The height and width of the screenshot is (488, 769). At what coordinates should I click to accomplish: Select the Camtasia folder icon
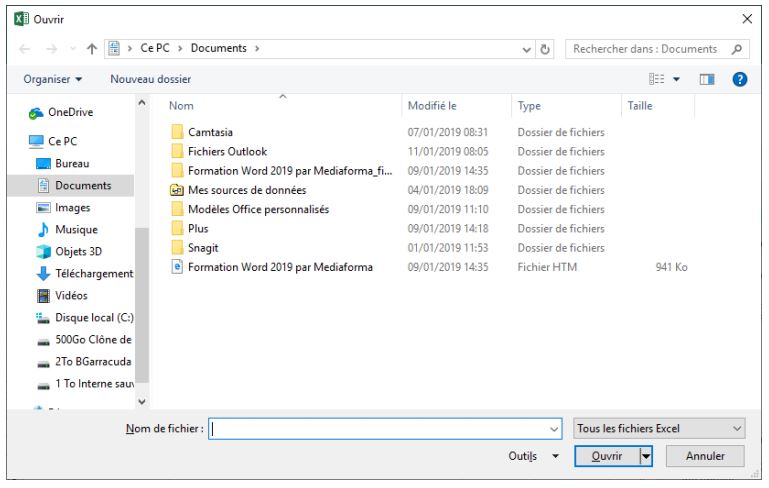coord(177,133)
